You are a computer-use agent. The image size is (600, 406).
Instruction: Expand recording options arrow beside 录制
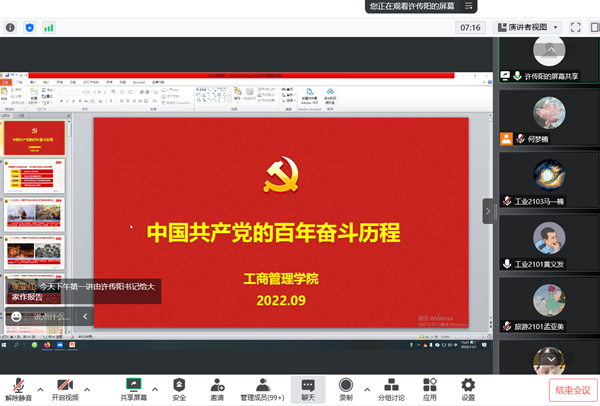click(x=367, y=390)
